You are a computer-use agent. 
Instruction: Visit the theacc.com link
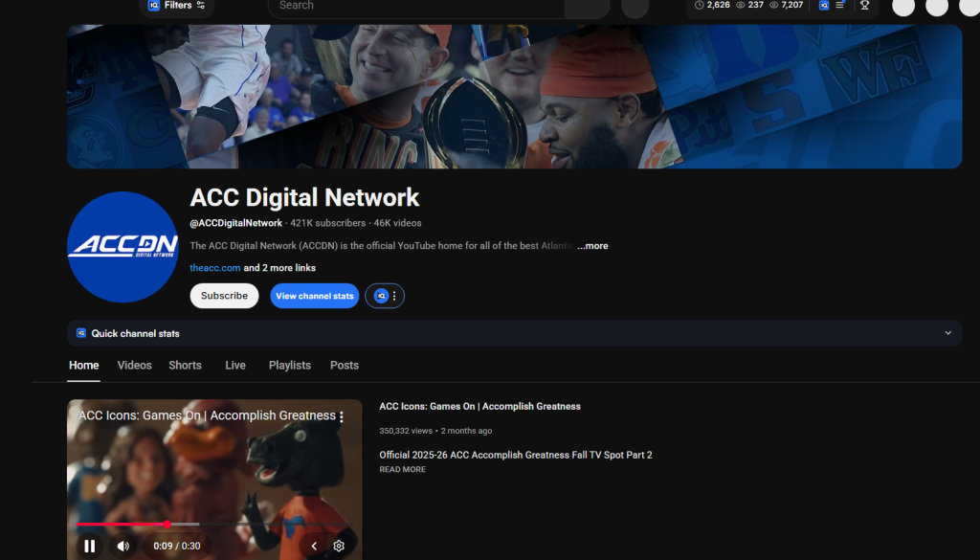[212, 267]
